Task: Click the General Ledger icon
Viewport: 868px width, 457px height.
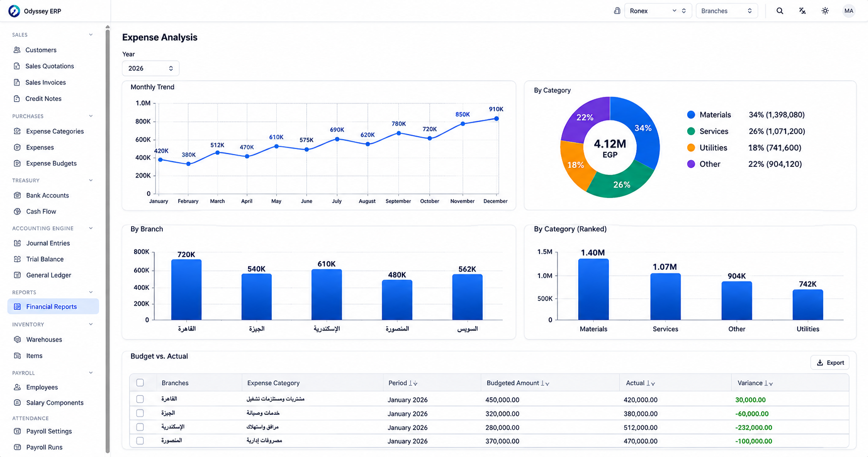Action: (17, 275)
